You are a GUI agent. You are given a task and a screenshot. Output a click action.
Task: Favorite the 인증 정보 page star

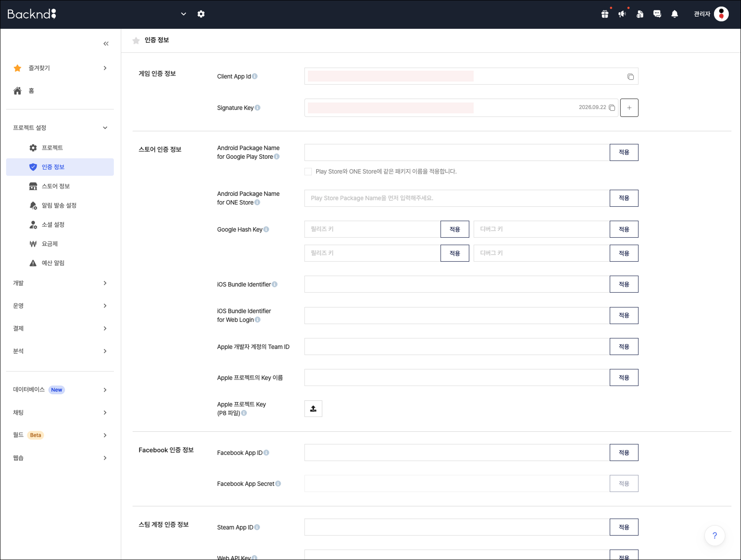point(136,41)
